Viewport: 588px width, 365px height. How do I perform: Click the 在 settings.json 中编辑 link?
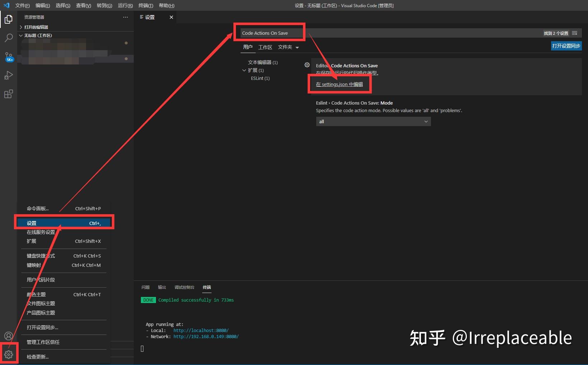(x=339, y=84)
